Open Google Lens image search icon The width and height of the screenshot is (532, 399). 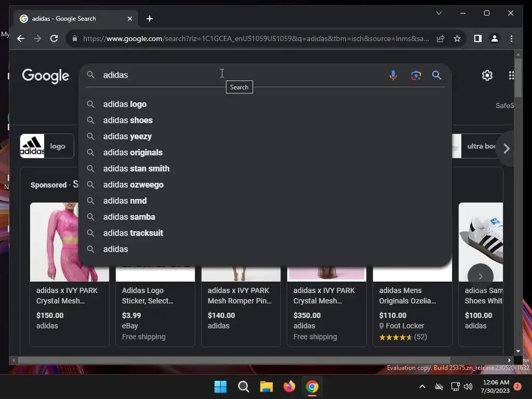pyautogui.click(x=416, y=75)
